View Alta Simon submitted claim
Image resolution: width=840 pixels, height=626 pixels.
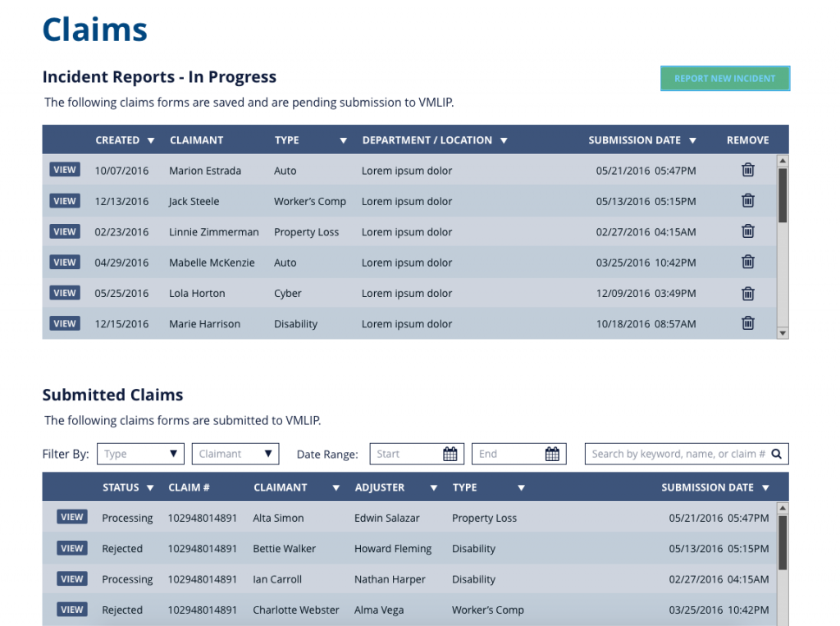coord(72,517)
